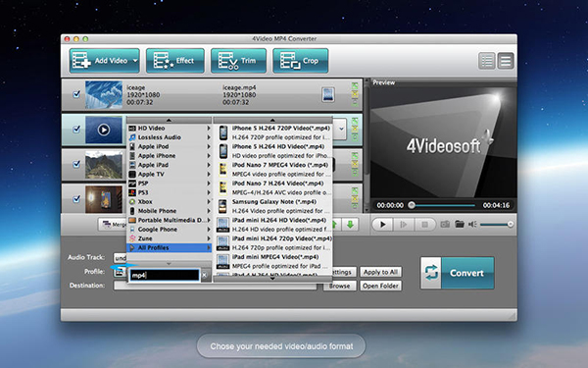Click the iceage.mp4 output name
Image resolution: width=588 pixels, height=368 pixels.
point(239,87)
